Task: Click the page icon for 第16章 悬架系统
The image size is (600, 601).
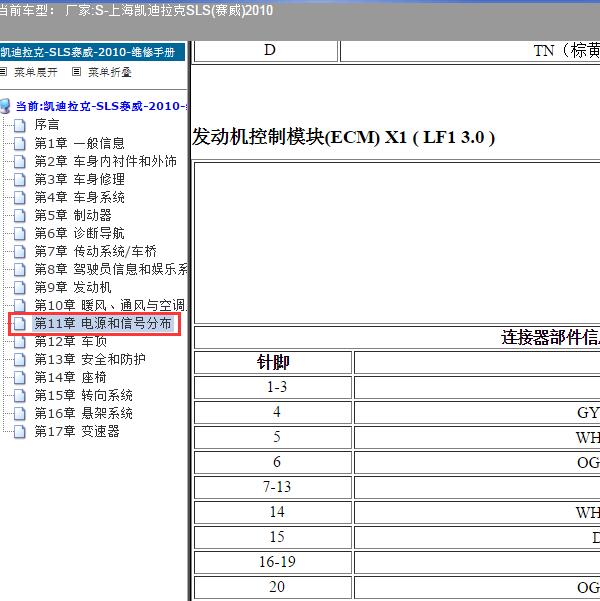Action: pyautogui.click(x=20, y=413)
